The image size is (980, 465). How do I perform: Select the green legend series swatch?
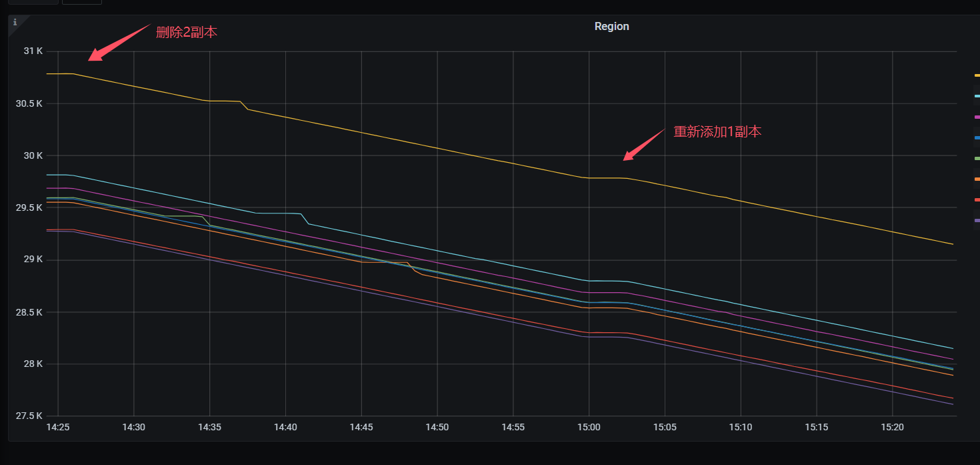tap(977, 158)
